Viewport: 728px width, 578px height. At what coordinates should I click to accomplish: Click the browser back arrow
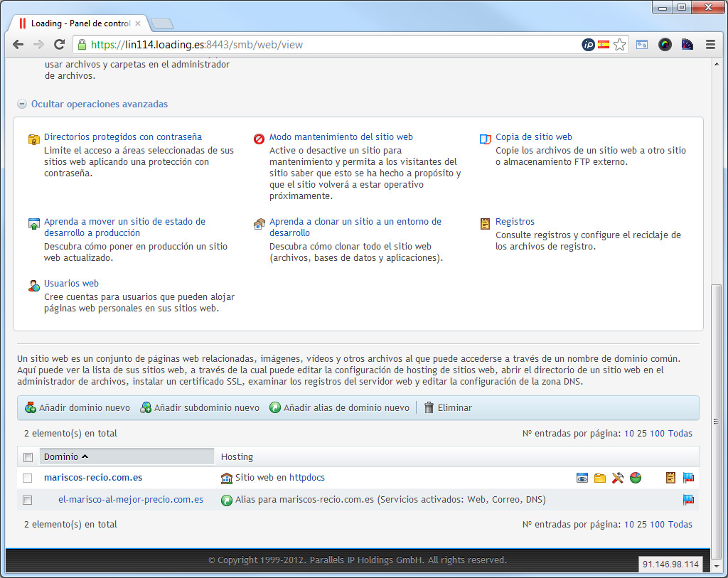tap(18, 45)
